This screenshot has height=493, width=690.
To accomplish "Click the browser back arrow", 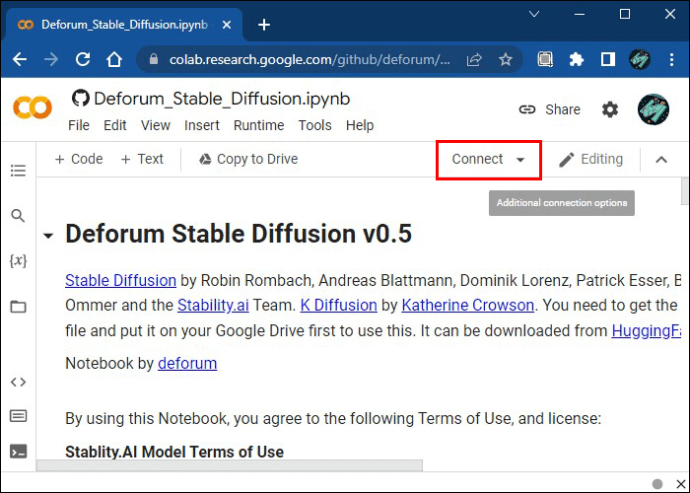I will pyautogui.click(x=20, y=59).
